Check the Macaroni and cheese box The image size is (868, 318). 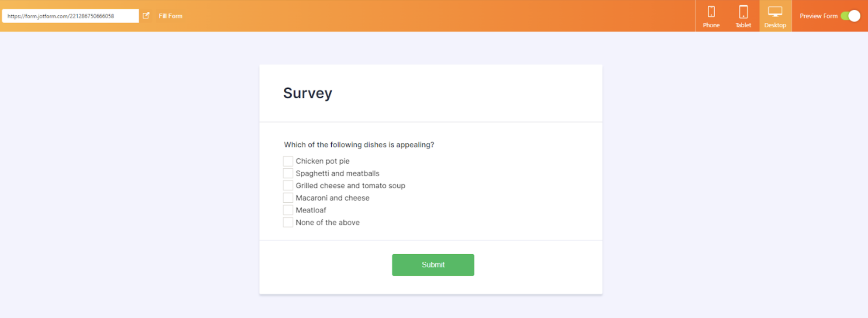(x=288, y=198)
